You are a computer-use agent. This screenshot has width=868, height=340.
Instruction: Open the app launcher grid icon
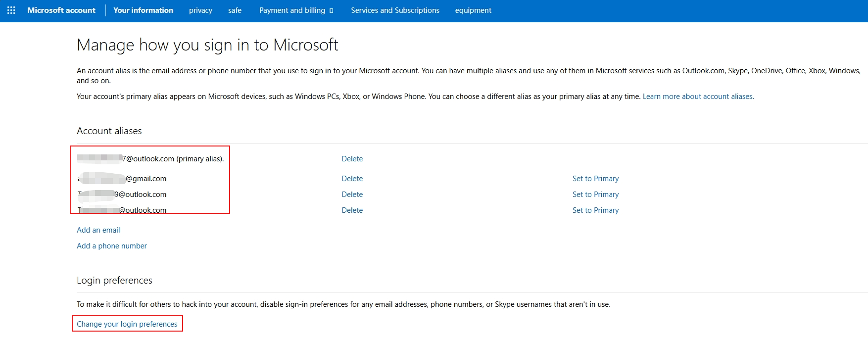point(11,10)
